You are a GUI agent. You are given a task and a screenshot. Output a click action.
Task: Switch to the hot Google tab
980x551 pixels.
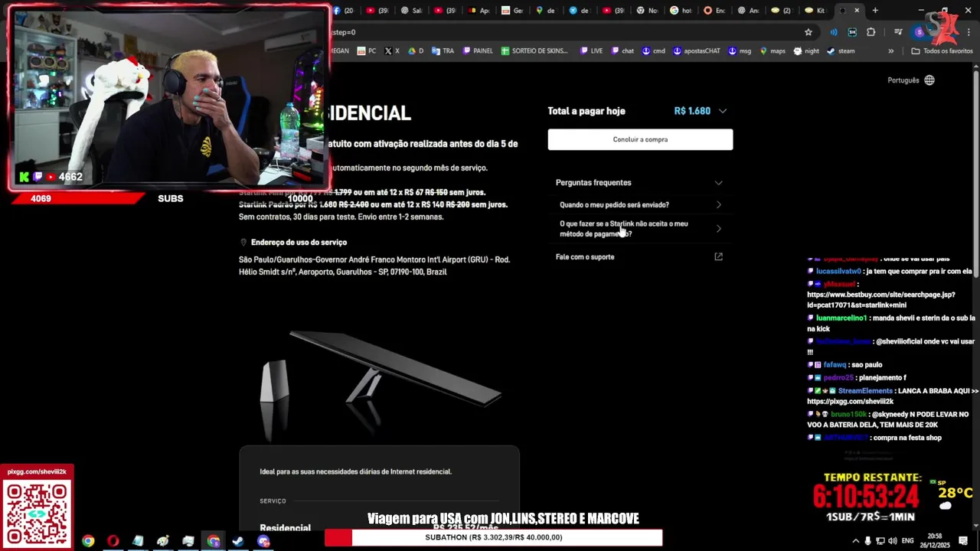(x=681, y=11)
